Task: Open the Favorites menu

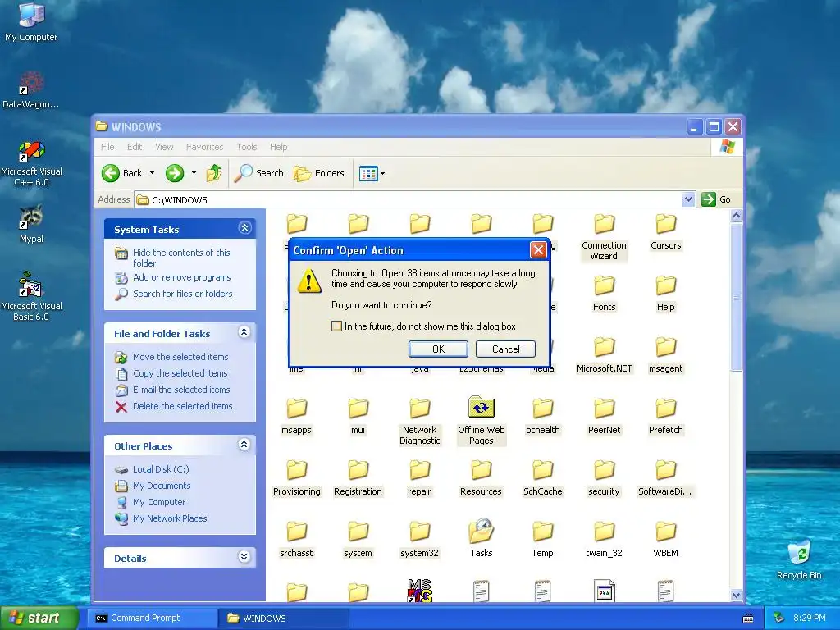Action: (x=204, y=147)
